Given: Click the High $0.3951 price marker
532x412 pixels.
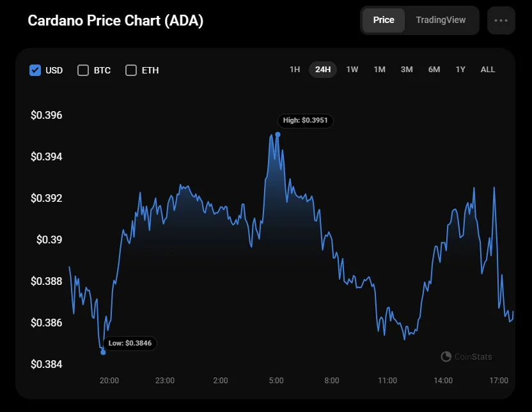Looking at the screenshot, I should (x=306, y=120).
